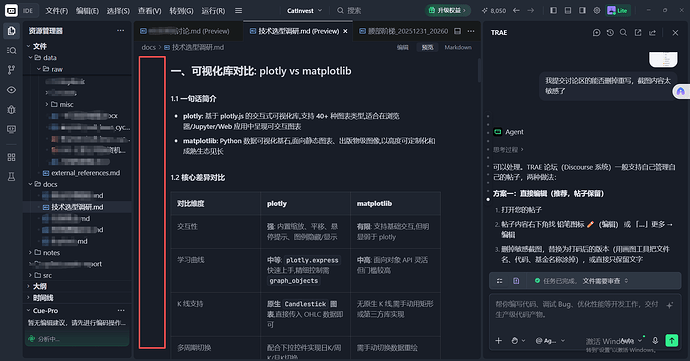Open the search view in activity bar
Viewport: 690px width, 361px height.
point(11,51)
